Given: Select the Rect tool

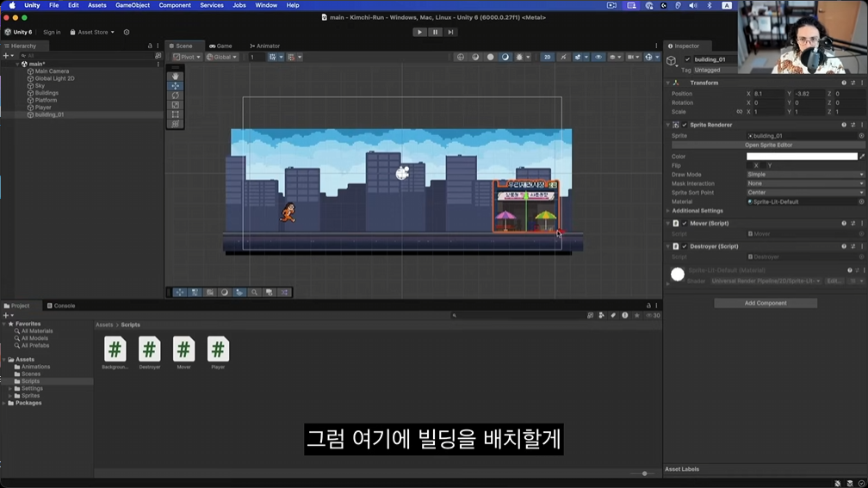Looking at the screenshot, I should (x=176, y=114).
